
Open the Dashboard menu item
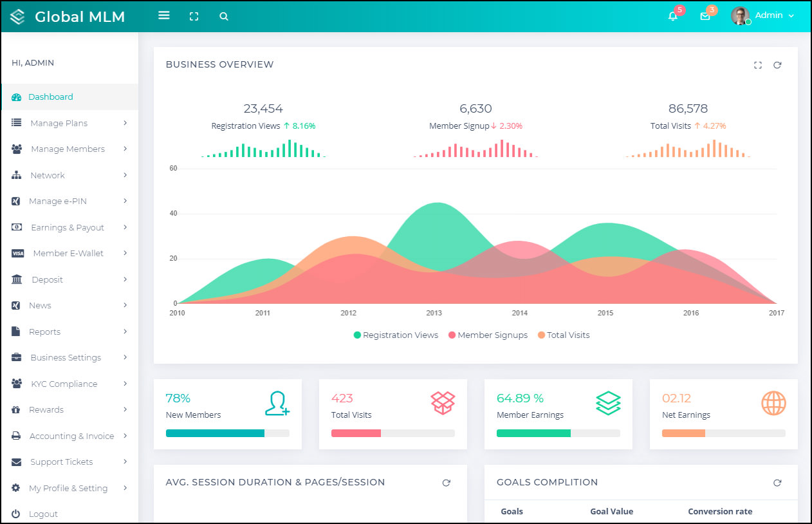click(x=69, y=97)
